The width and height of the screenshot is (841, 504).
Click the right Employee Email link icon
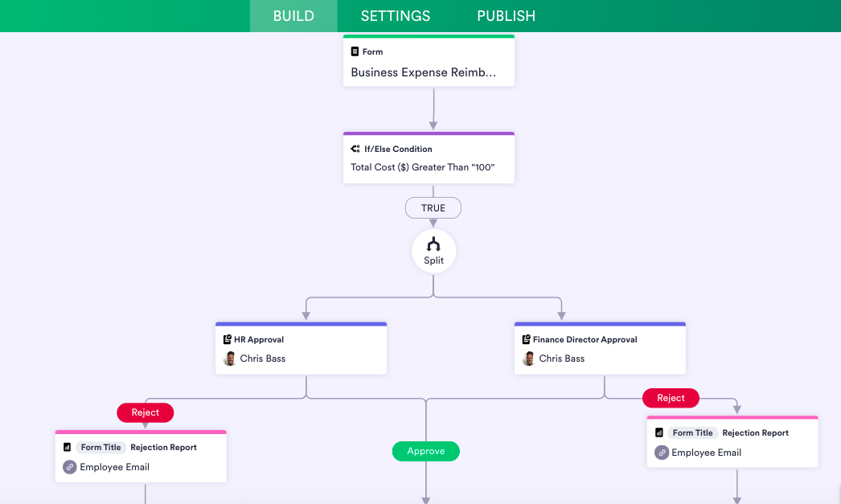tap(662, 453)
